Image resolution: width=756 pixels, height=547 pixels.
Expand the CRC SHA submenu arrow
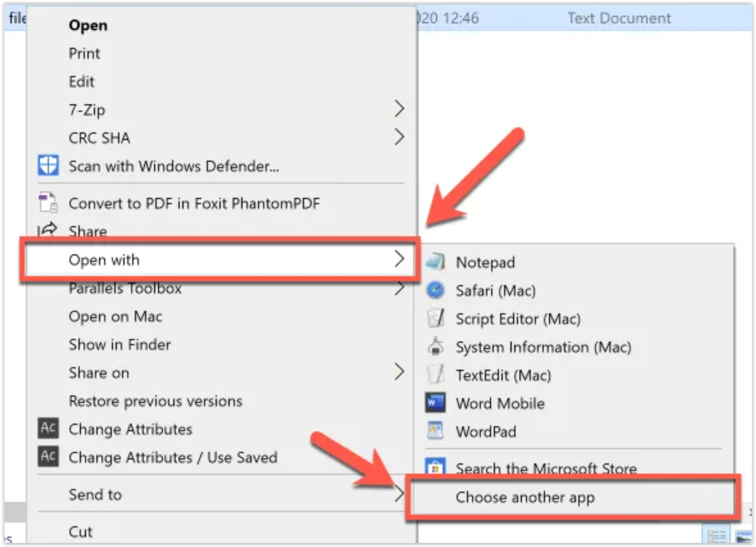click(399, 137)
